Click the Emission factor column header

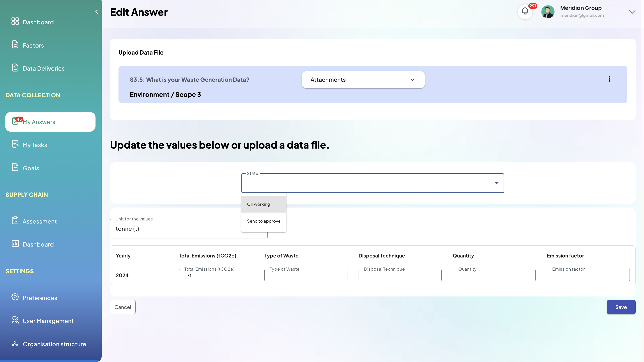(565, 256)
